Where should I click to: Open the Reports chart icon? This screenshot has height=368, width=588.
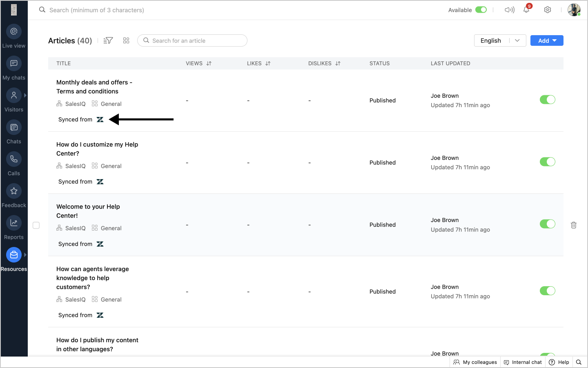pyautogui.click(x=14, y=223)
